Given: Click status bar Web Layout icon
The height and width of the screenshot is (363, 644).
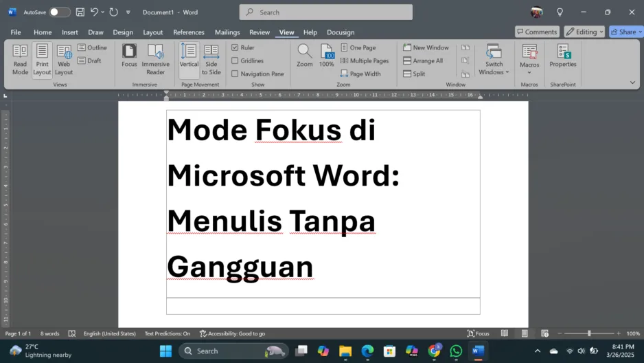Looking at the screenshot, I should click(544, 333).
